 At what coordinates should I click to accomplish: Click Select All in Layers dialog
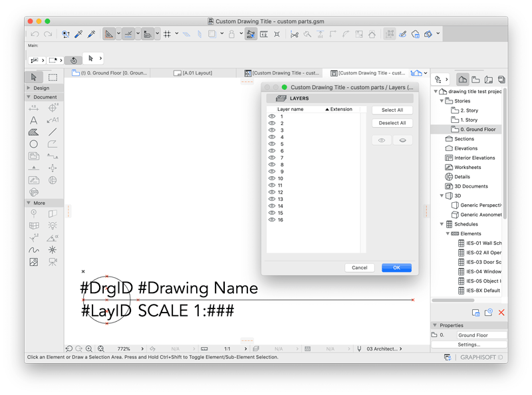coord(392,110)
